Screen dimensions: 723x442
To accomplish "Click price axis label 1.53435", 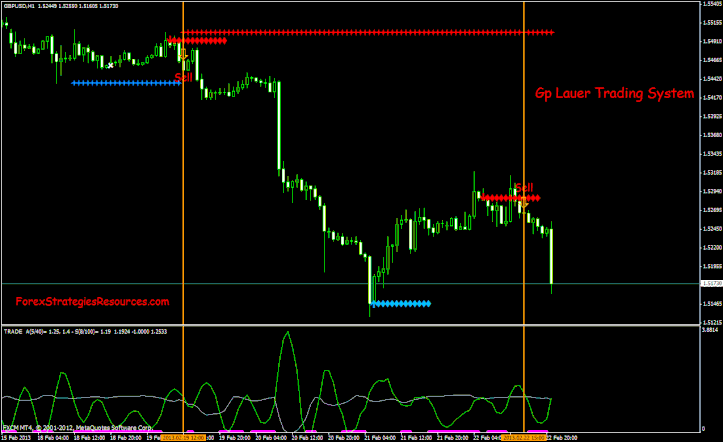I will coord(713,153).
